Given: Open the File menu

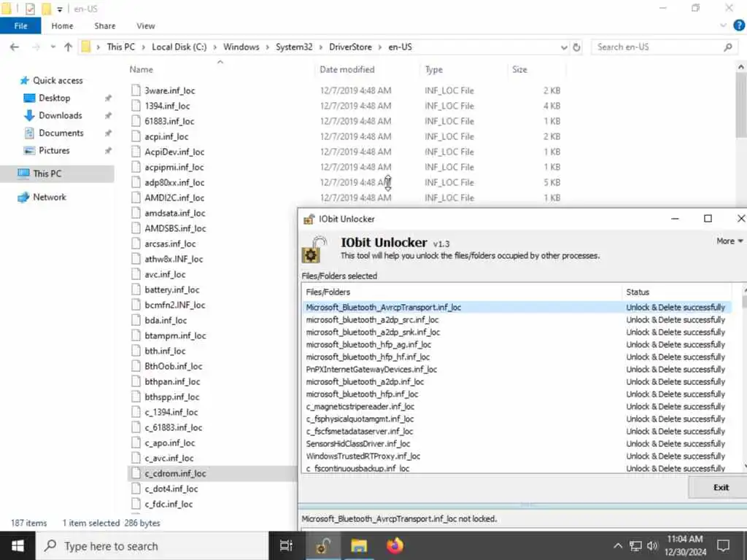Looking at the screenshot, I should tap(20, 26).
